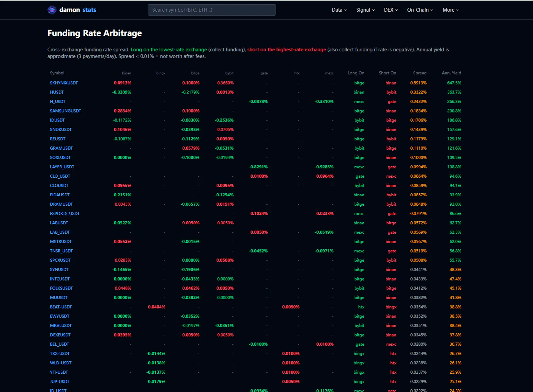533x392 pixels.
Task: Open the LAYER_USDT symbol link
Action: pos(62,167)
